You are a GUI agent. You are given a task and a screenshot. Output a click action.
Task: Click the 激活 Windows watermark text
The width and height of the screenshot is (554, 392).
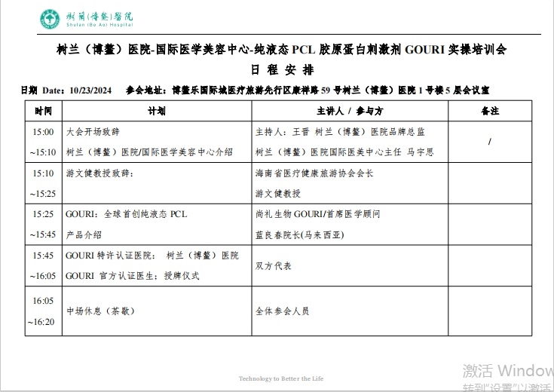pos(507,370)
